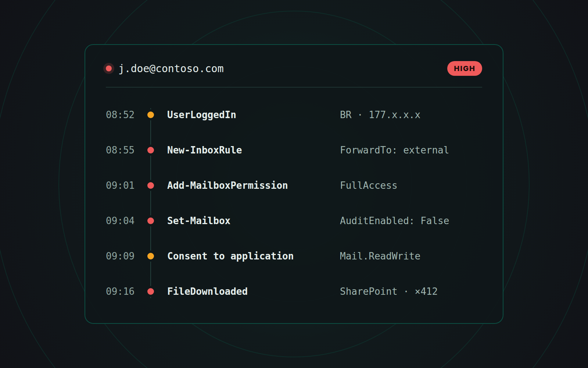Click the red marker for Add-MailboxPermission

[151, 185]
